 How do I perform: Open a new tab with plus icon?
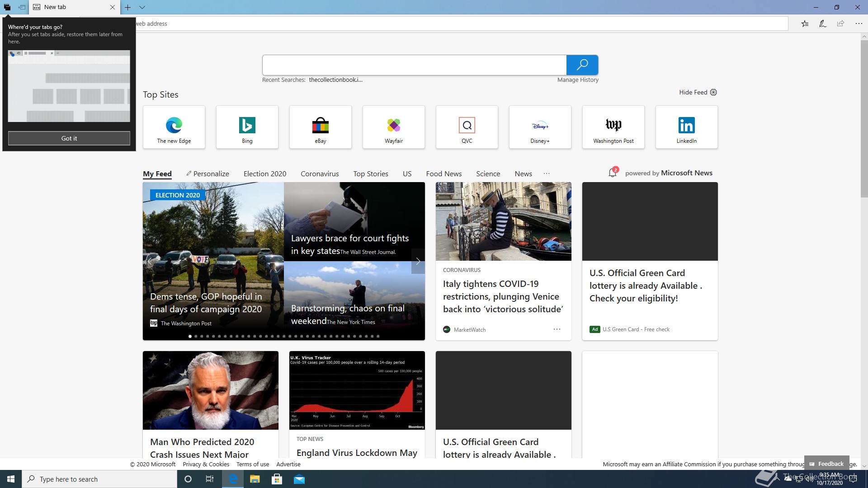(128, 7)
